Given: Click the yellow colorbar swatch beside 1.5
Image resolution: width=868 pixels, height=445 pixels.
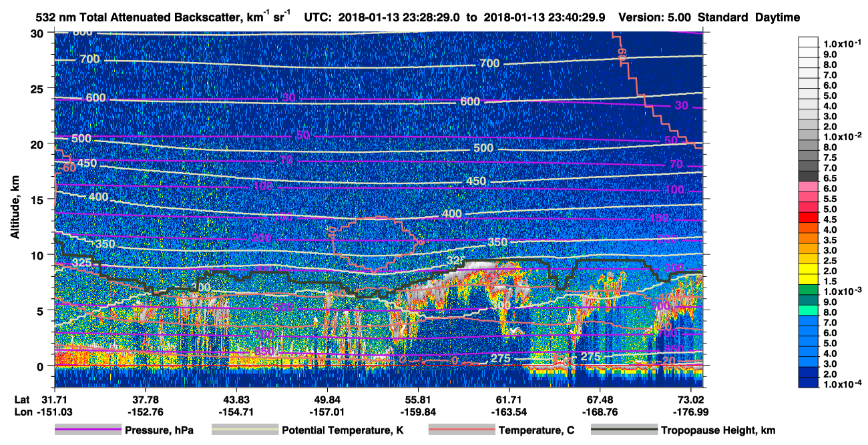Looking at the screenshot, I should tap(808, 279).
